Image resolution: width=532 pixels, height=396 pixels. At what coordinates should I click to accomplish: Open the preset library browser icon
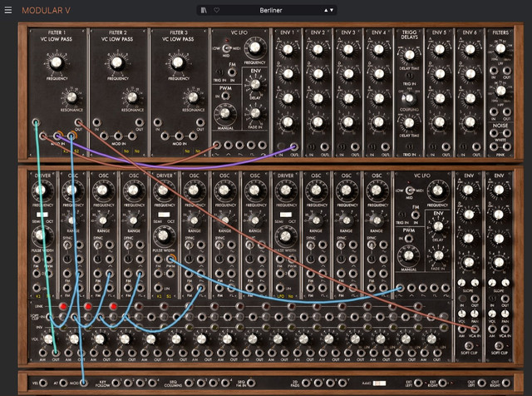(204, 10)
